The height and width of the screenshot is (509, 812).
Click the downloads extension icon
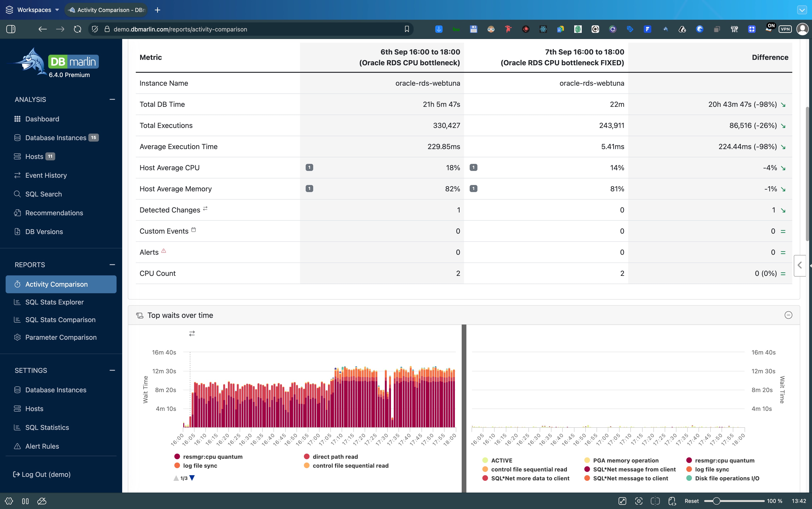point(439,29)
